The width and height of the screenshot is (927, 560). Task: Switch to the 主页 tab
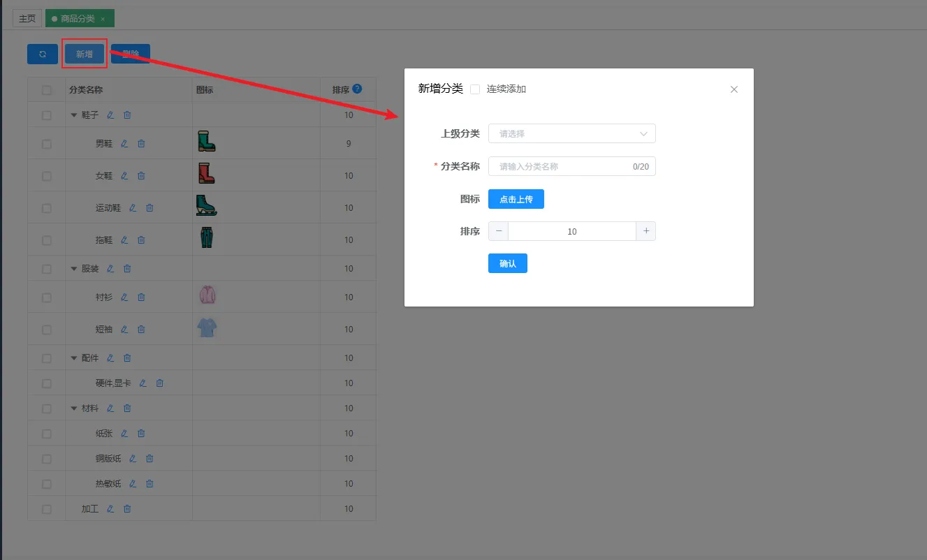[x=27, y=19]
